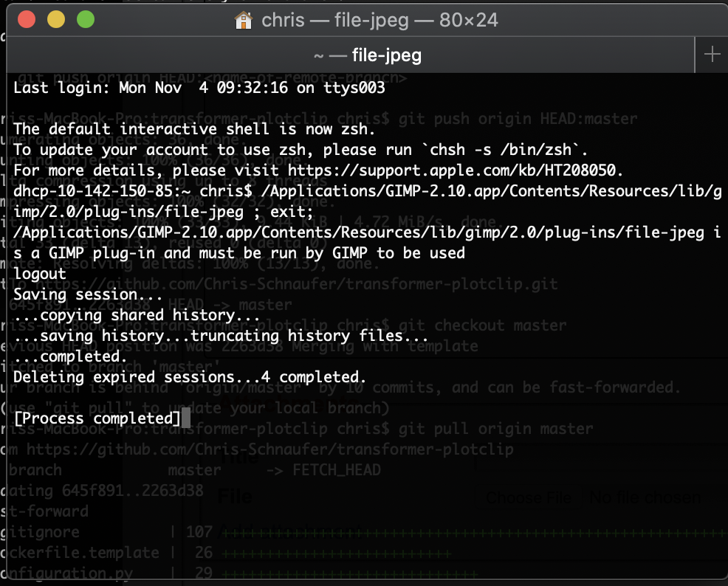Click the "truncating history files..." text

click(x=309, y=336)
